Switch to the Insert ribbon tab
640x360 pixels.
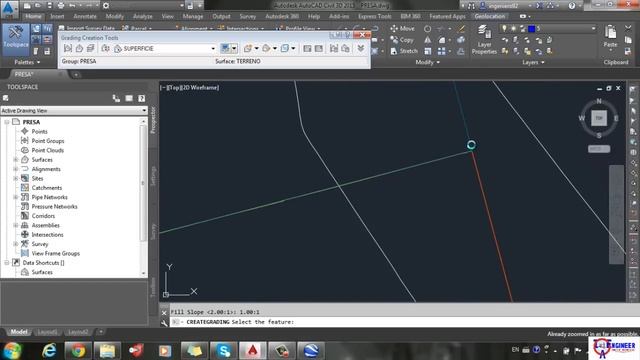click(57, 16)
